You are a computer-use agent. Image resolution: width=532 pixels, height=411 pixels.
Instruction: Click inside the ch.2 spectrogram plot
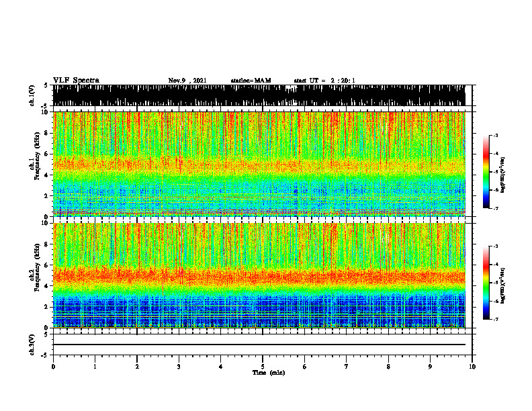tap(259, 275)
